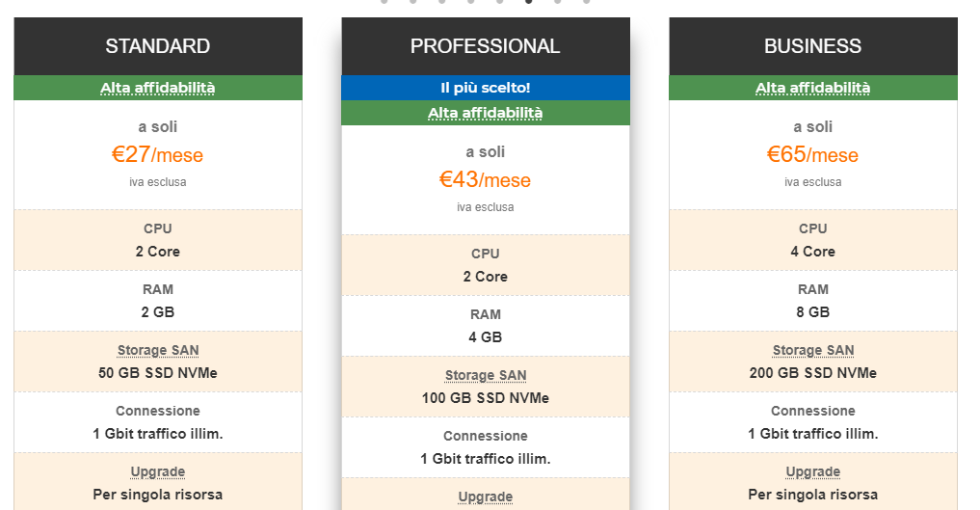Image resolution: width=980 pixels, height=510 pixels.
Task: Click the €43/mese price
Action: 486,180
